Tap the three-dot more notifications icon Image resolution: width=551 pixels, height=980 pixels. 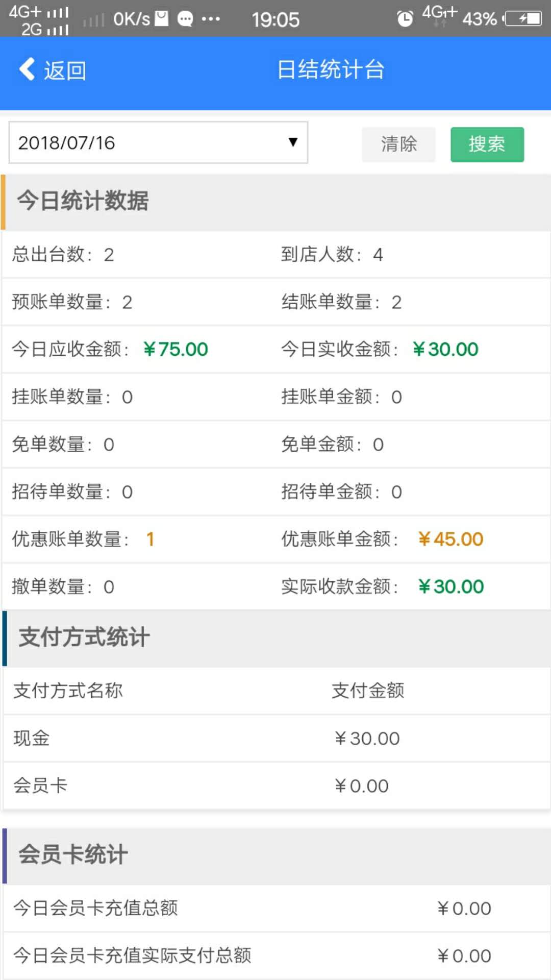pyautogui.click(x=211, y=19)
